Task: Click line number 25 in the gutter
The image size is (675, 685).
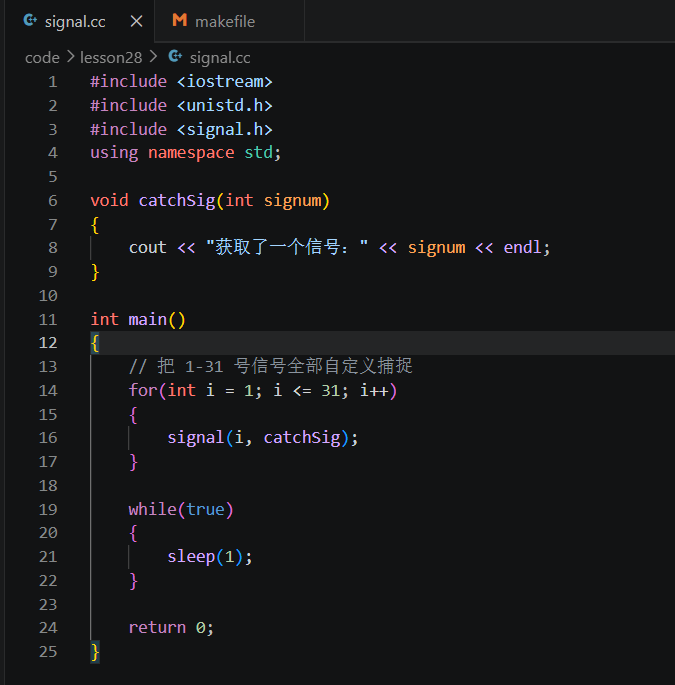Action: pos(48,651)
